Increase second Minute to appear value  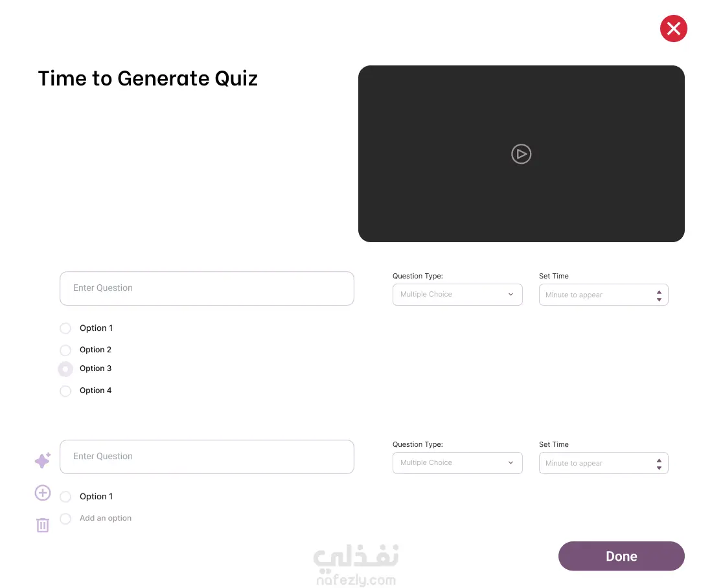point(659,460)
